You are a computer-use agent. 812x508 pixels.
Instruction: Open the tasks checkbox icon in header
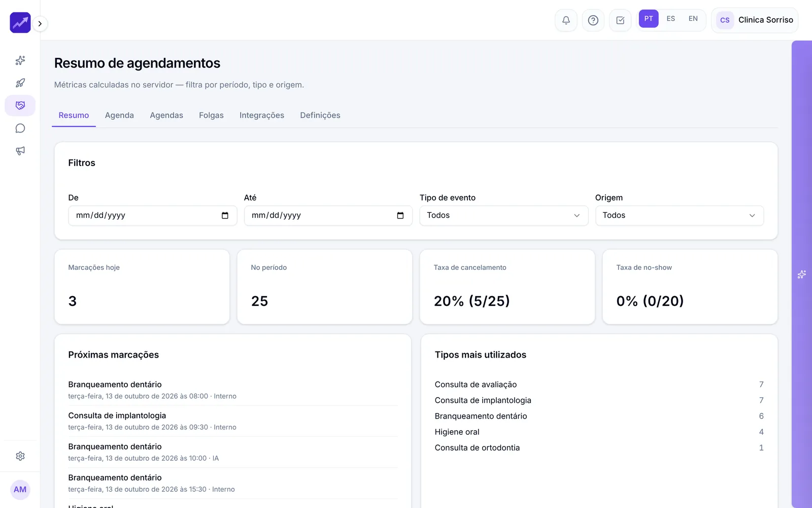[620, 20]
